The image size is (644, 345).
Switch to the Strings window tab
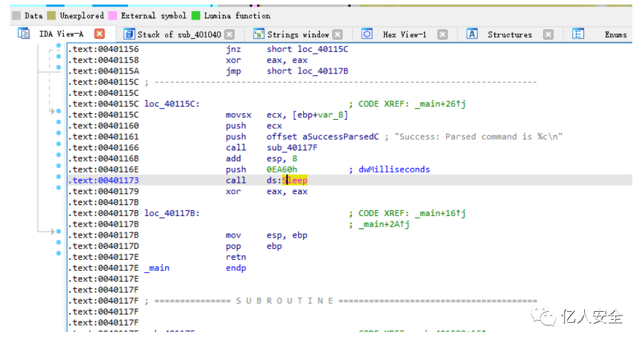click(298, 34)
